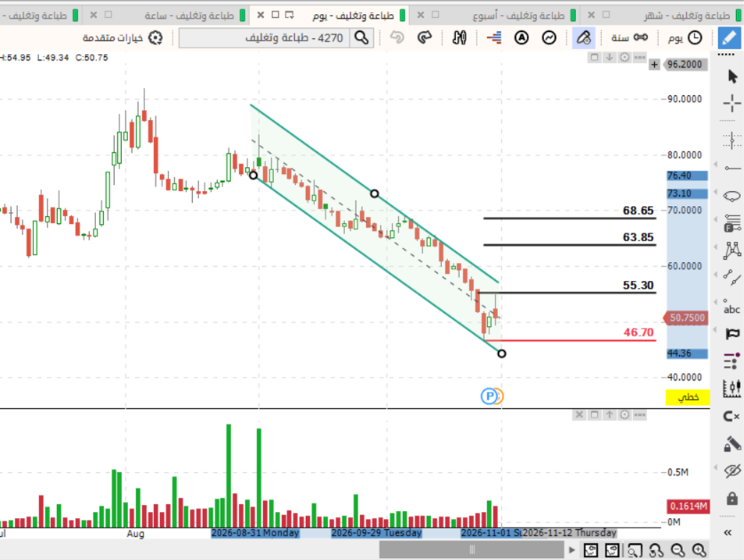744x560 pixels.
Task: Open the chart type candlestick icon
Action: pos(459,37)
